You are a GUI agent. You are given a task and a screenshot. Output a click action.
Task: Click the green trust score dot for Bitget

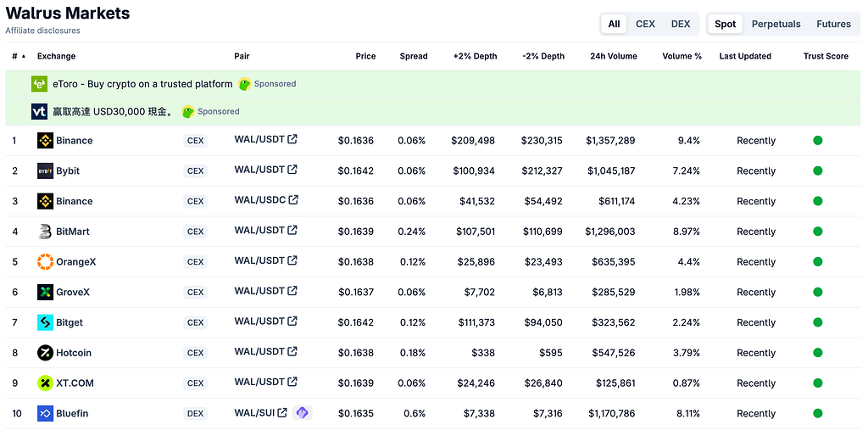click(x=818, y=322)
